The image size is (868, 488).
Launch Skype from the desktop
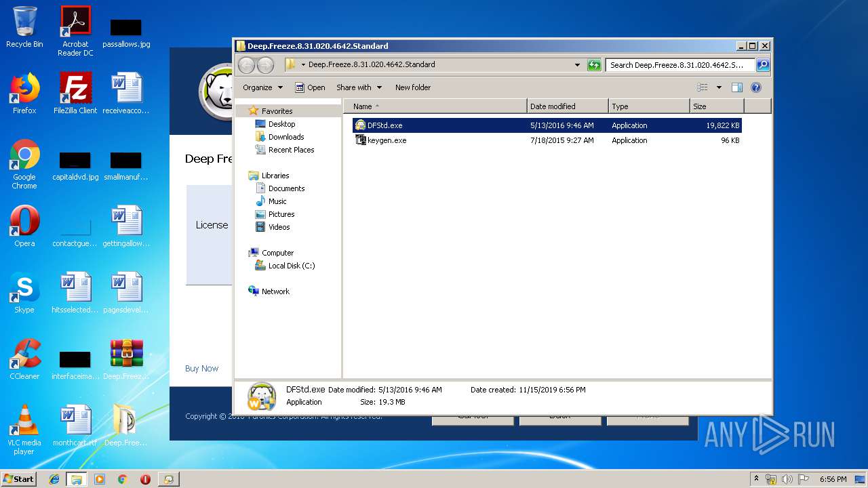24,293
